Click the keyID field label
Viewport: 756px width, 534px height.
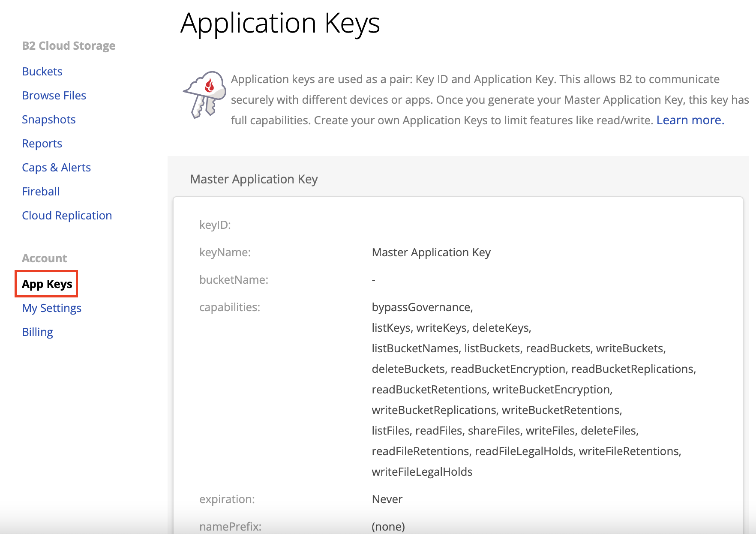[215, 225]
